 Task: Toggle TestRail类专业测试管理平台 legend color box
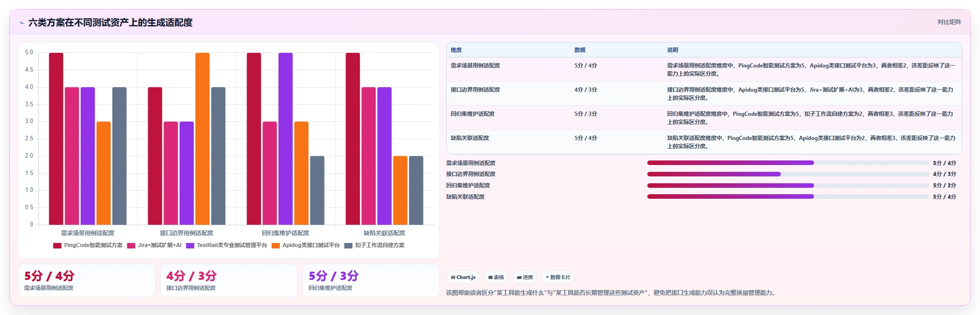point(190,246)
